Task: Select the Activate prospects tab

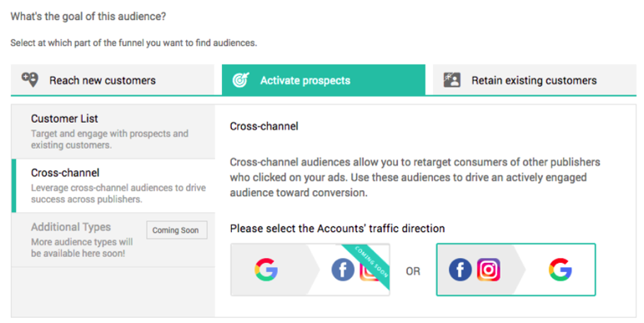Action: (x=324, y=80)
